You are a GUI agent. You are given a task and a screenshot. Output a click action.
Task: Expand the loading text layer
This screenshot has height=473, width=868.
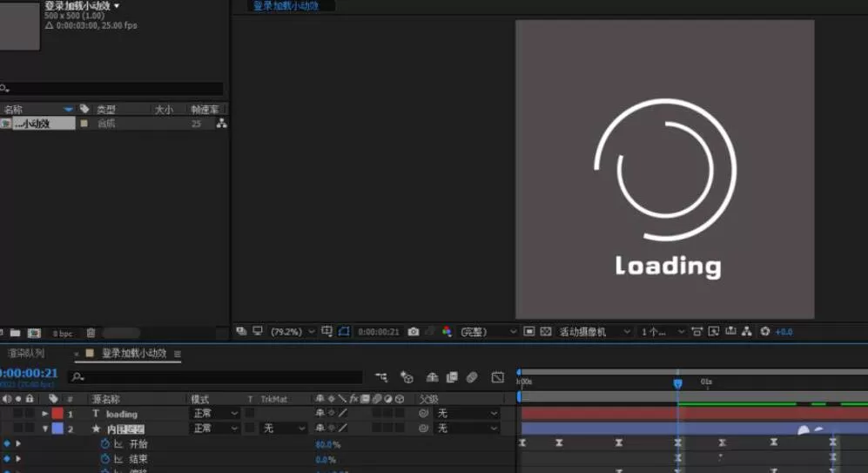(x=45, y=414)
